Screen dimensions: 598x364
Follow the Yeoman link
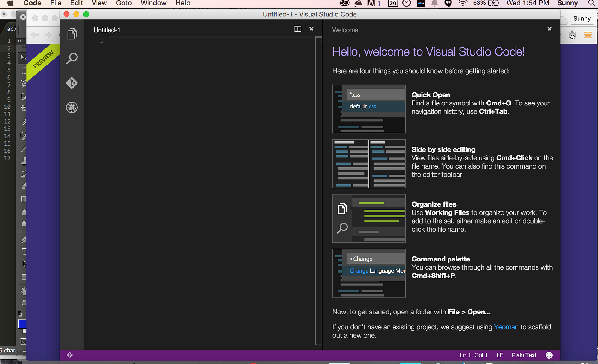pos(506,327)
